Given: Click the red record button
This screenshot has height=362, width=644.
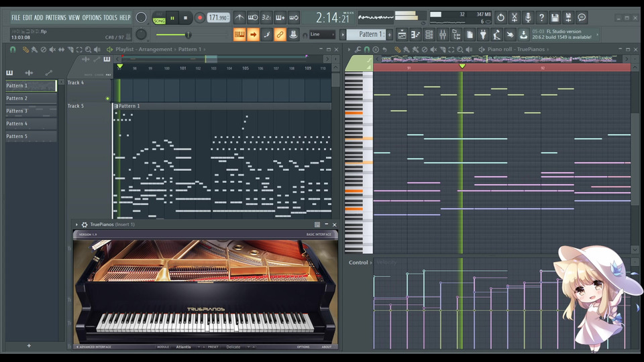Looking at the screenshot, I should click(x=200, y=17).
